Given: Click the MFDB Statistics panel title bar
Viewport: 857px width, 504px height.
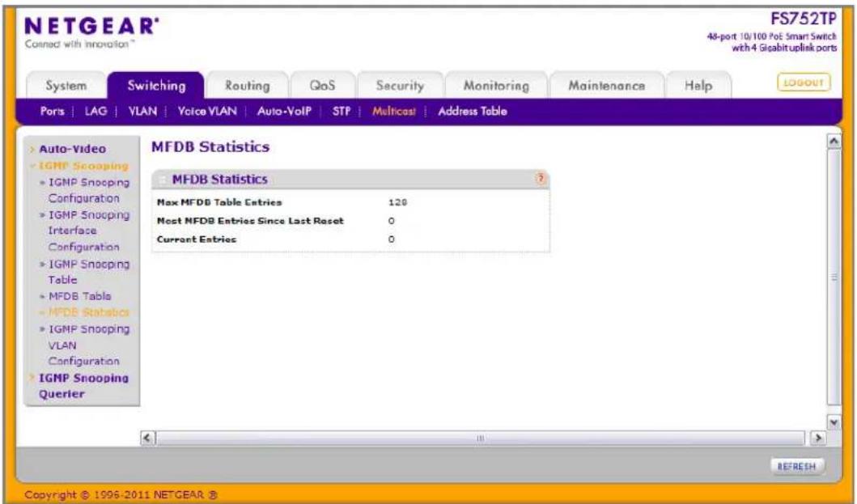Looking at the screenshot, I should [x=350, y=180].
